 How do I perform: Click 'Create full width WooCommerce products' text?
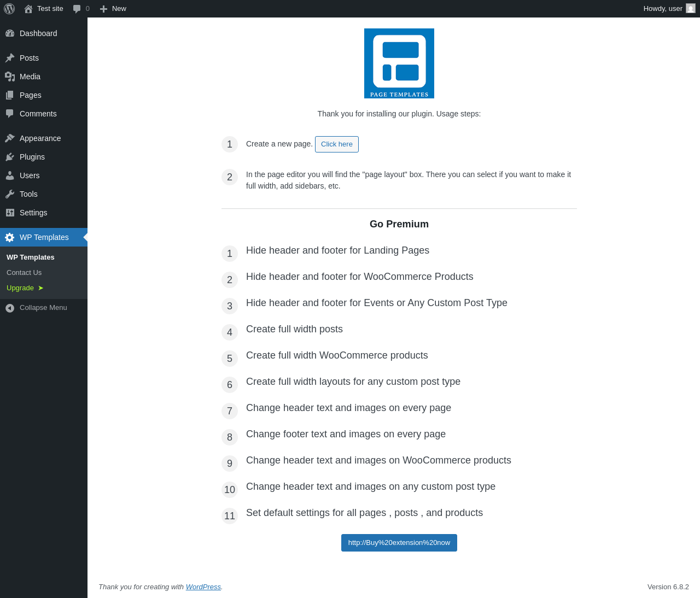(337, 355)
